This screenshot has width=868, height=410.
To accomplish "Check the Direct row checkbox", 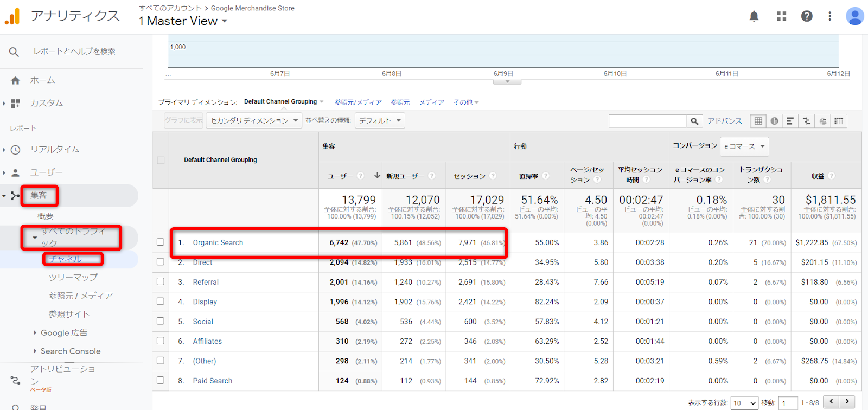I will (161, 262).
